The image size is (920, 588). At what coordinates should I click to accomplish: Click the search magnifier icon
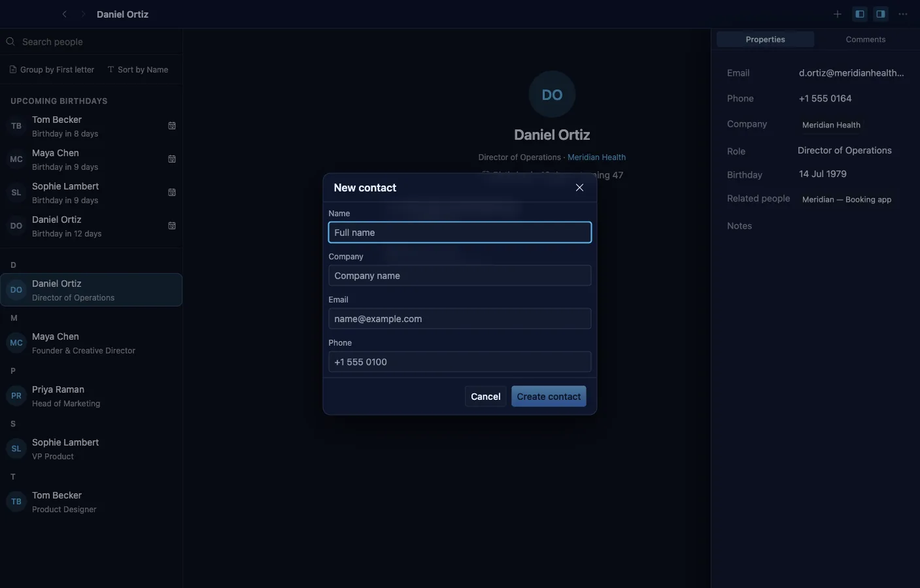point(10,42)
